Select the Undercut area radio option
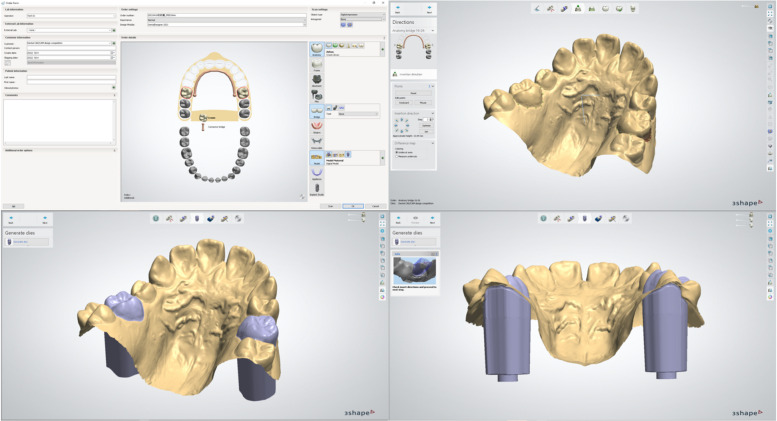777x421 pixels. coord(398,150)
